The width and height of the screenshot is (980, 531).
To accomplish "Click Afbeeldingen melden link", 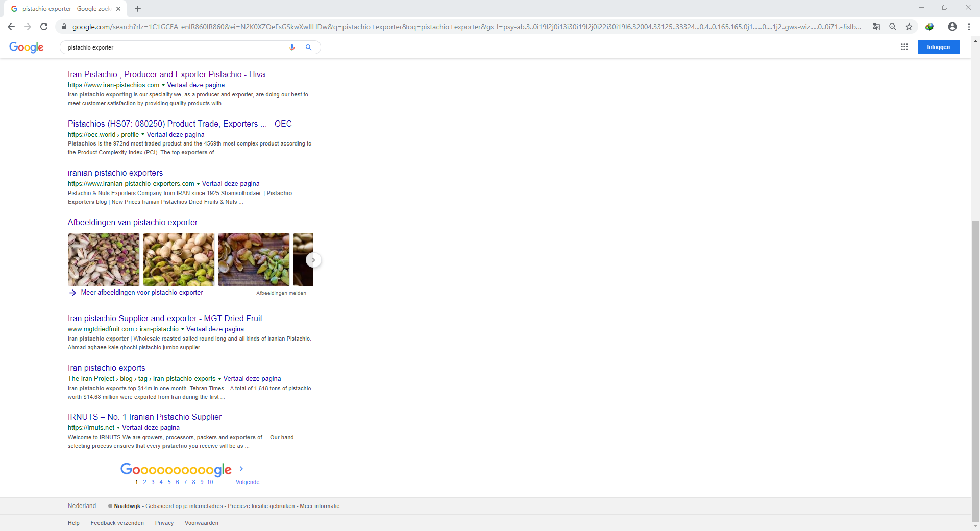I will pos(281,293).
